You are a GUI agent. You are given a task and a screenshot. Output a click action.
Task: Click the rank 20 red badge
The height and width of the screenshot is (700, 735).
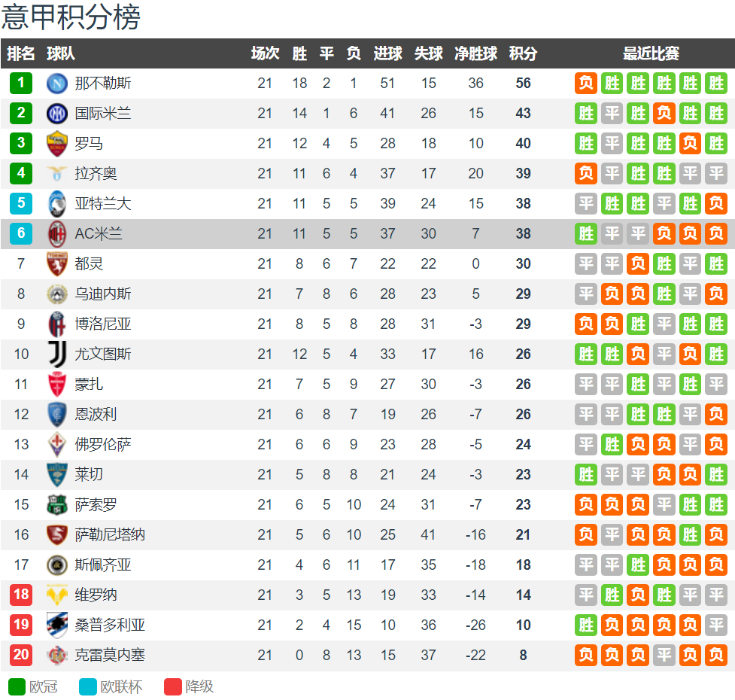(21, 655)
